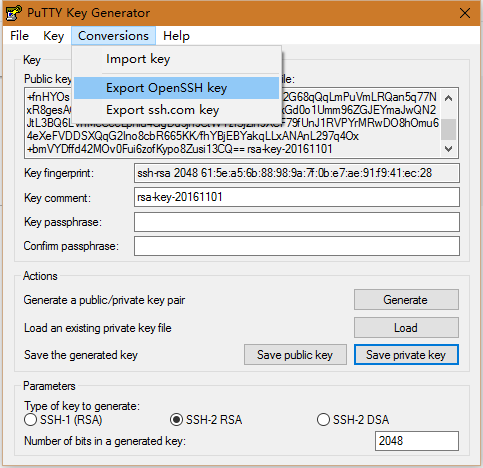The height and width of the screenshot is (468, 483).
Task: Close the PuTTY Key Generator window
Action: pos(465,13)
